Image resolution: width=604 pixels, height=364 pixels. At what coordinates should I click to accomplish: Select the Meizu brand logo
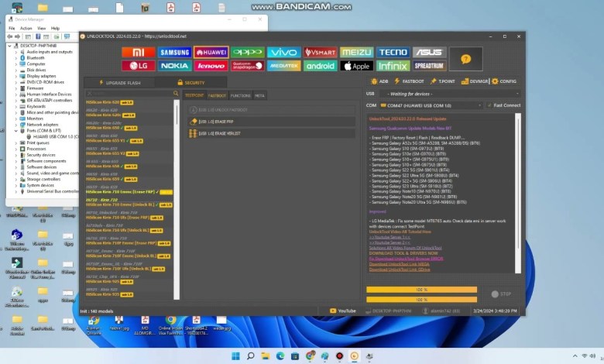[x=357, y=52]
